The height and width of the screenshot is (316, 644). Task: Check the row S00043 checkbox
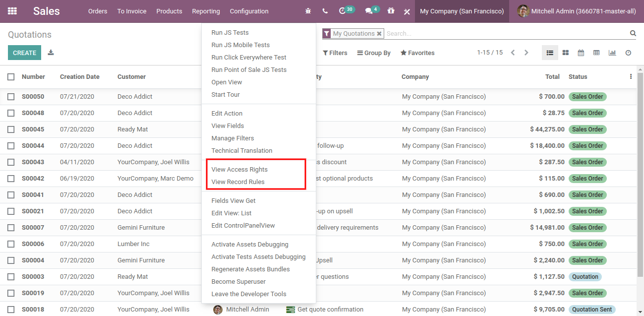click(11, 162)
